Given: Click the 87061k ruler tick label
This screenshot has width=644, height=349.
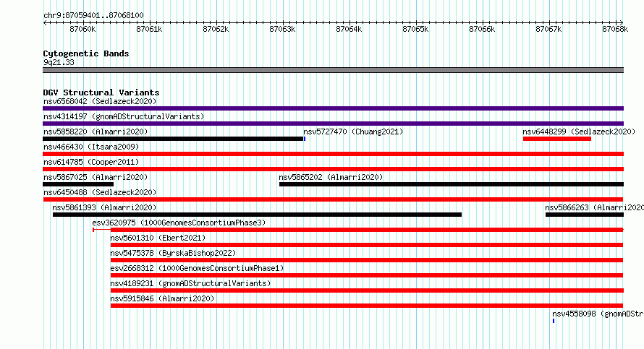Looking at the screenshot, I should [x=149, y=29].
